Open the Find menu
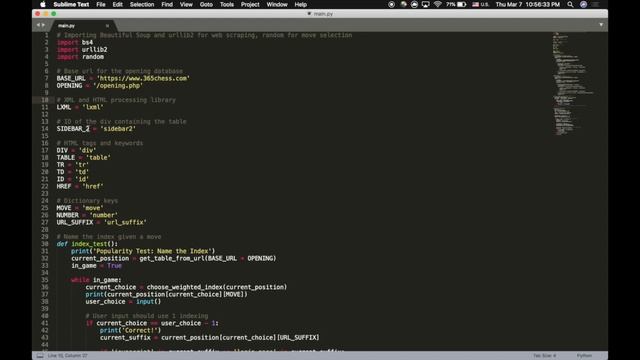Screen dimensions: 640x360 click(167, 4)
